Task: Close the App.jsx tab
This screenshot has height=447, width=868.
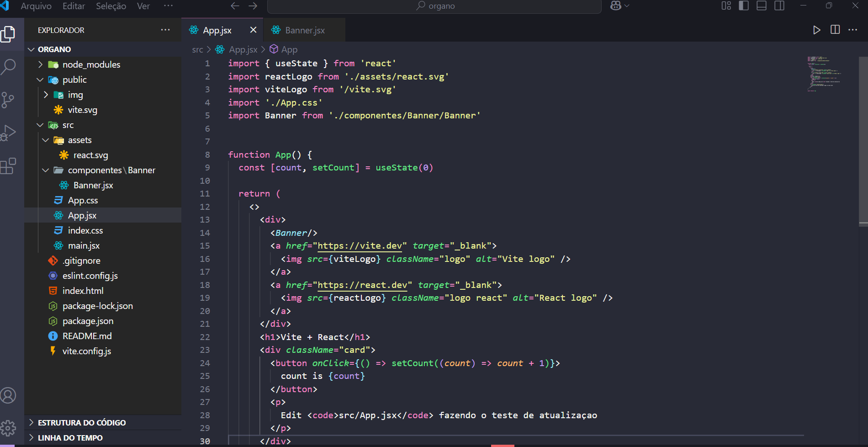Action: point(253,30)
